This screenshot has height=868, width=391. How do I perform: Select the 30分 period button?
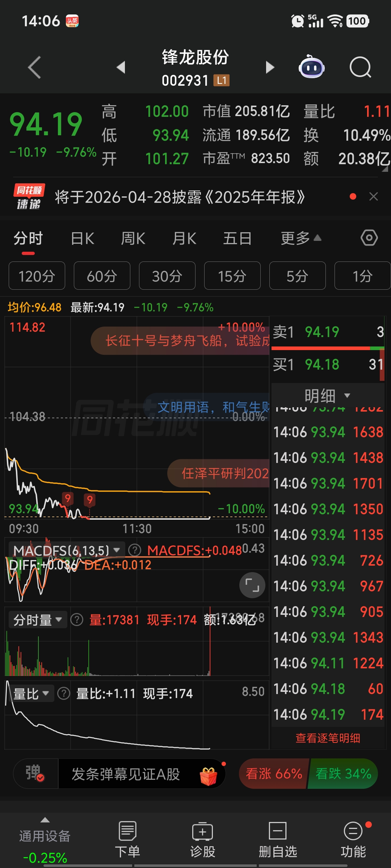167,276
